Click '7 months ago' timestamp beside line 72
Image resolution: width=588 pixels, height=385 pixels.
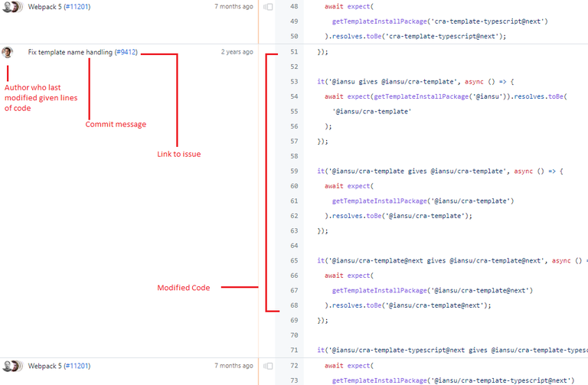tap(234, 366)
